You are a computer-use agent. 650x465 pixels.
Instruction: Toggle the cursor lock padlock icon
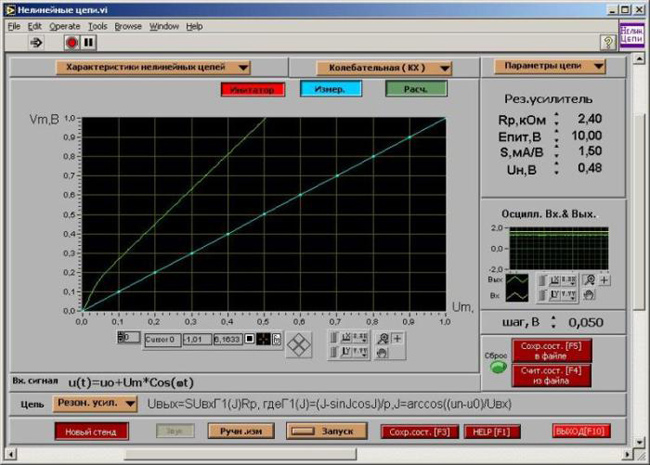[x=276, y=339]
